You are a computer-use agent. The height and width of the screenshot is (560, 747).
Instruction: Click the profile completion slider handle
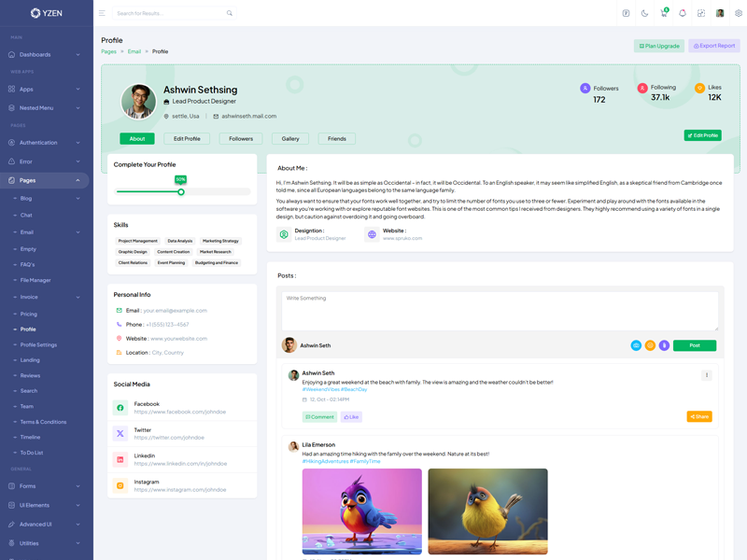(x=181, y=192)
